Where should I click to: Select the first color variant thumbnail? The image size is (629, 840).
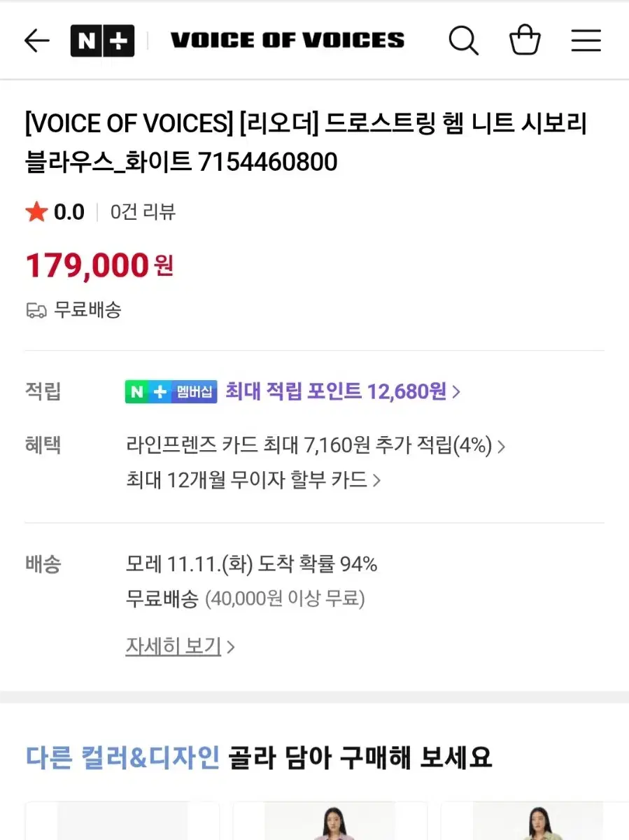point(122,820)
